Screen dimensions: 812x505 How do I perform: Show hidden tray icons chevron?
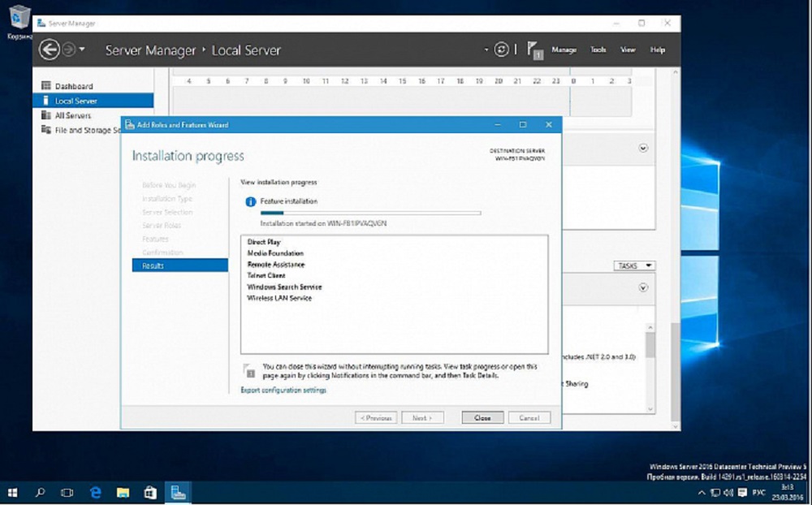click(702, 493)
